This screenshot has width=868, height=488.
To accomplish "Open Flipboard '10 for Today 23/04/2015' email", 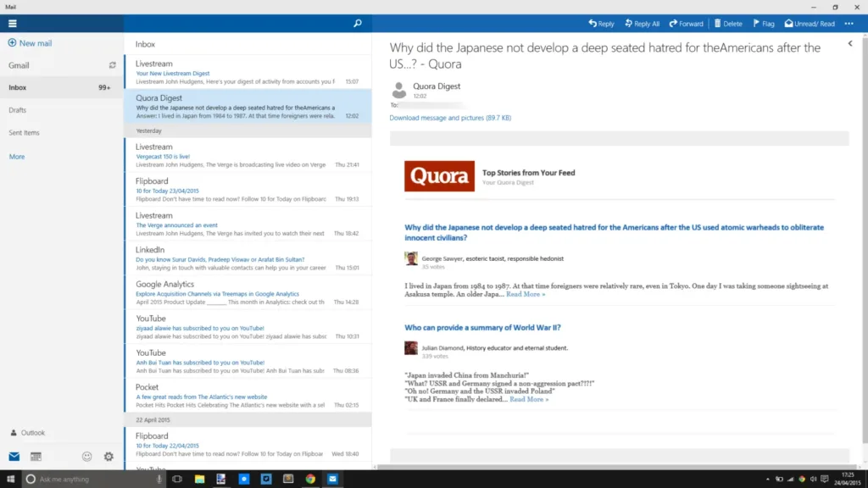I will coord(248,189).
